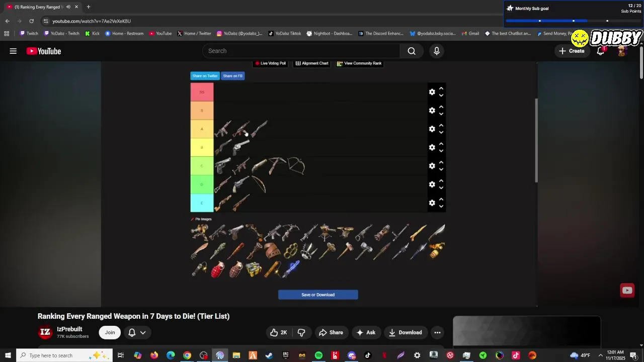
Task: Move S tier row down
Action: [441, 114]
